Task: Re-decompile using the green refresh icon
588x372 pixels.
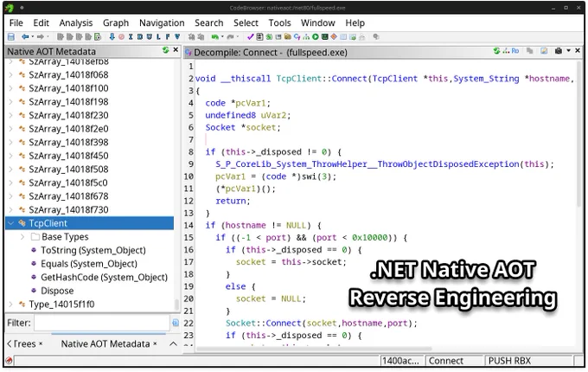Action: [497, 51]
